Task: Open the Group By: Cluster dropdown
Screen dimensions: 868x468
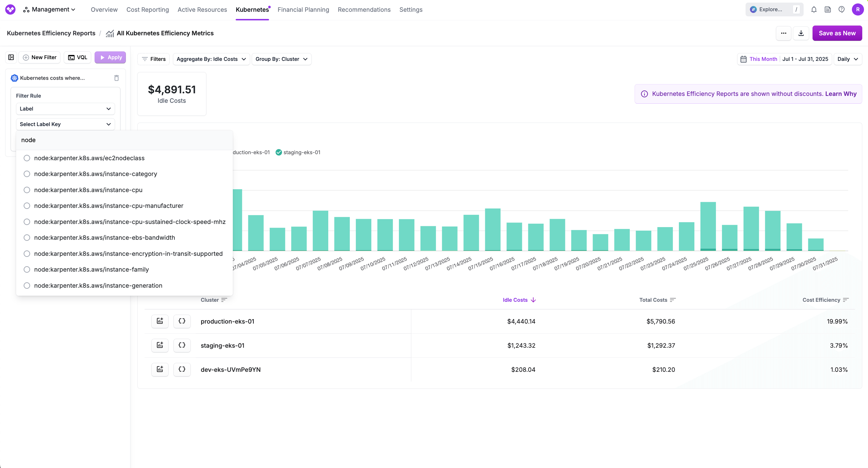Action: [281, 59]
